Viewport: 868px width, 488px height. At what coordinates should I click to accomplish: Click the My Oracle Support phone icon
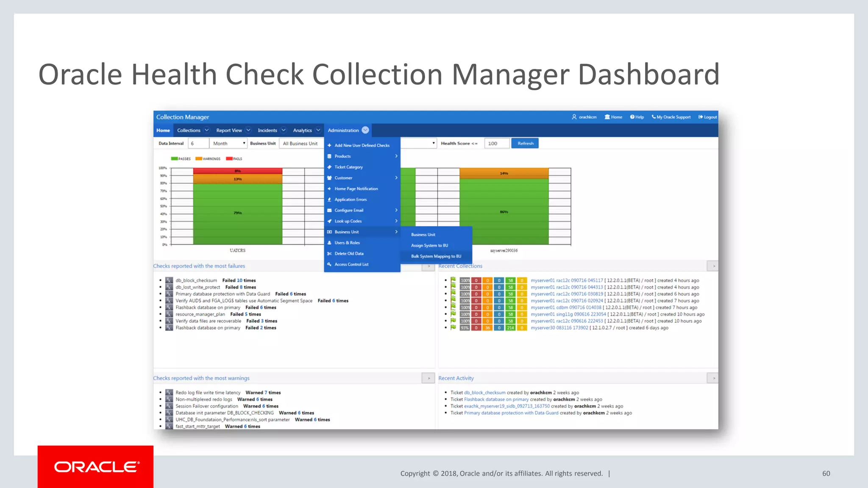(x=654, y=117)
